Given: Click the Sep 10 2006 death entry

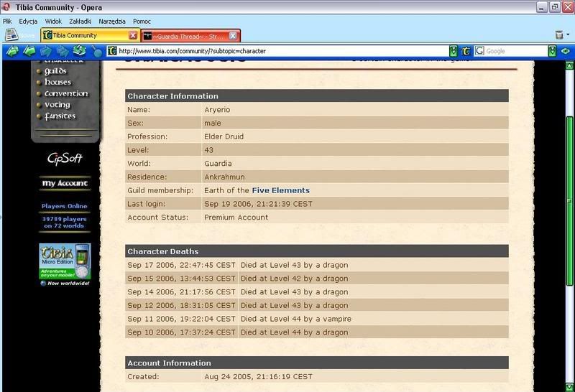Looking at the screenshot, I should point(316,332).
